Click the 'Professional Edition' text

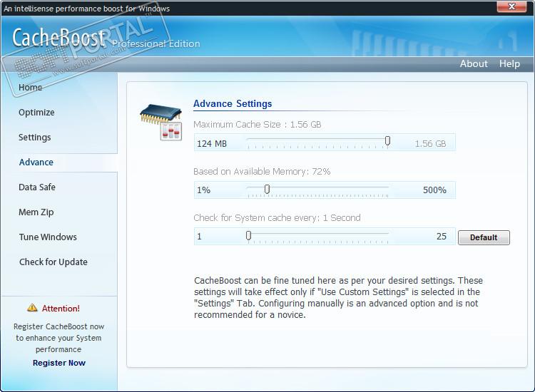(156, 44)
